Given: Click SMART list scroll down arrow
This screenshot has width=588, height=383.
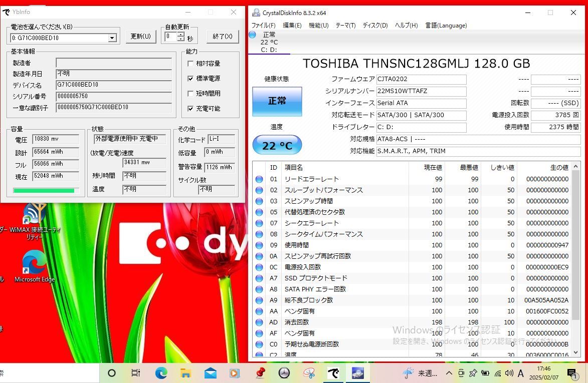Looking at the screenshot, I should click(576, 352).
